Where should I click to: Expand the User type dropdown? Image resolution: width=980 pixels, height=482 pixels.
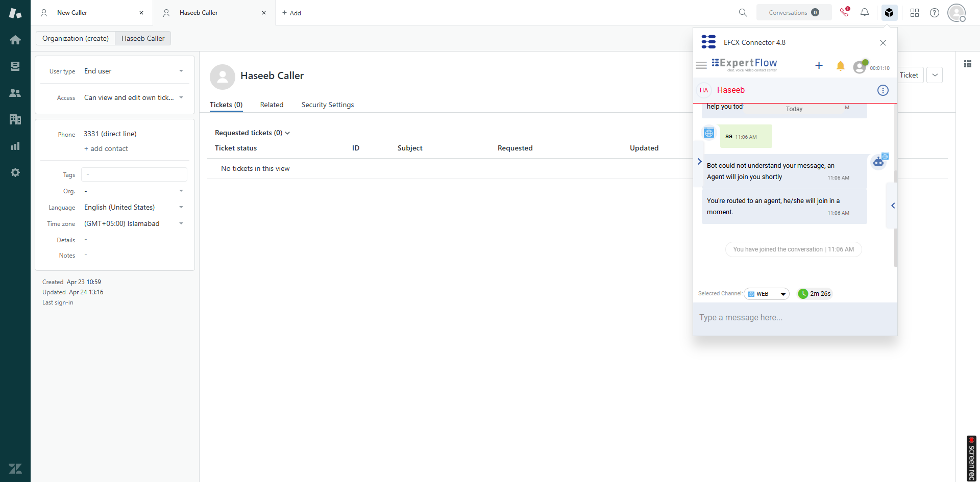[181, 71]
